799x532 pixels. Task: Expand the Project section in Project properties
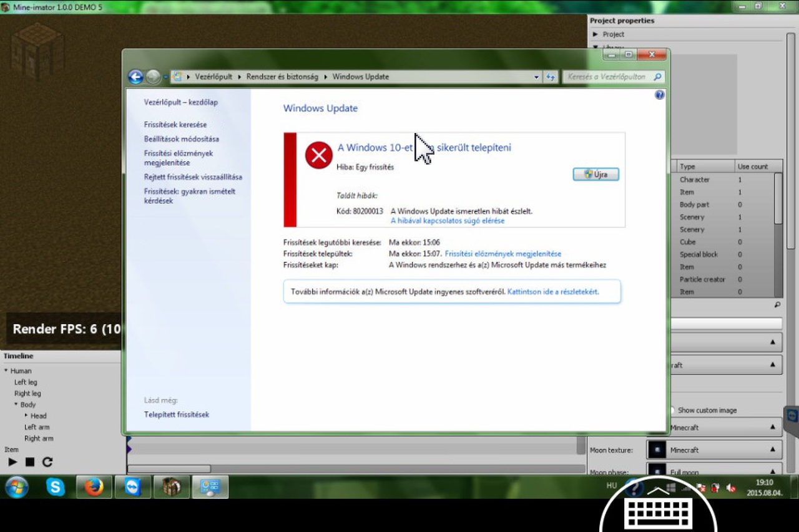coord(596,34)
